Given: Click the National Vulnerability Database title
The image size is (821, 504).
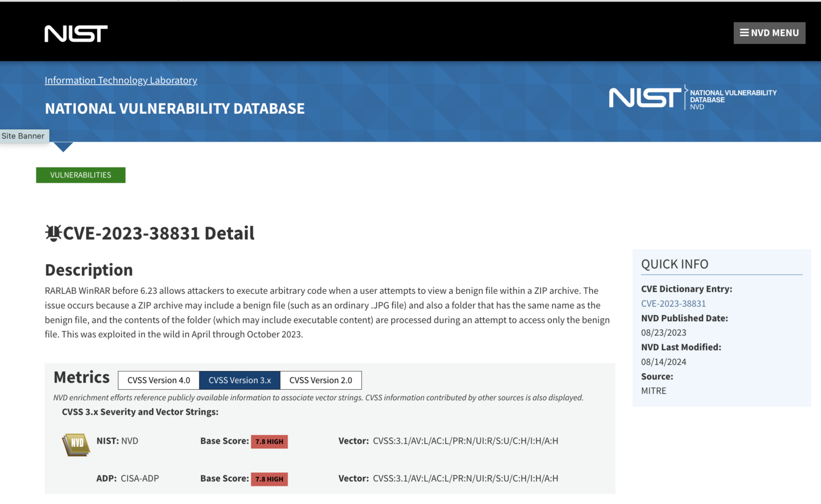Looking at the screenshot, I should 175,108.
